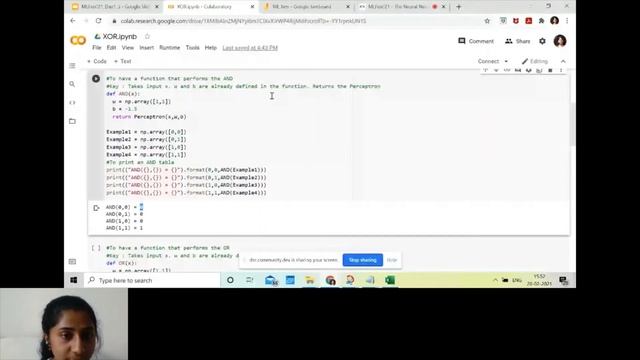The image size is (640, 360).
Task: Click the OR cell's empty run bracket
Action: tap(96, 248)
